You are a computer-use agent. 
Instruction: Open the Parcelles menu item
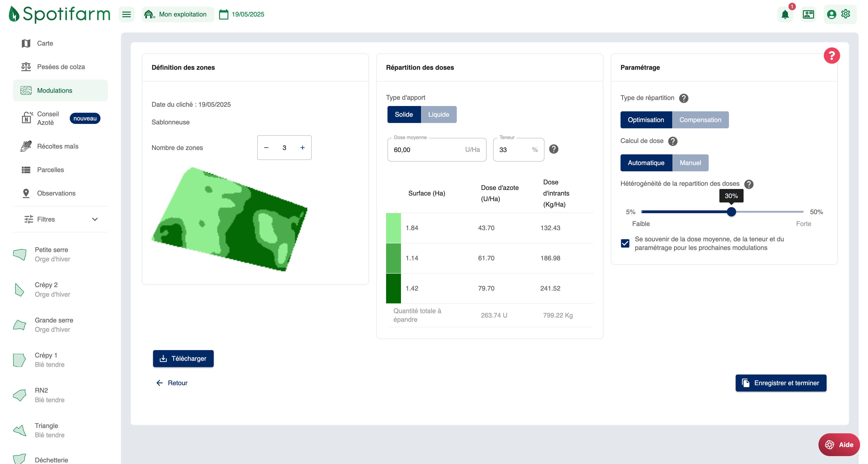[x=50, y=170]
